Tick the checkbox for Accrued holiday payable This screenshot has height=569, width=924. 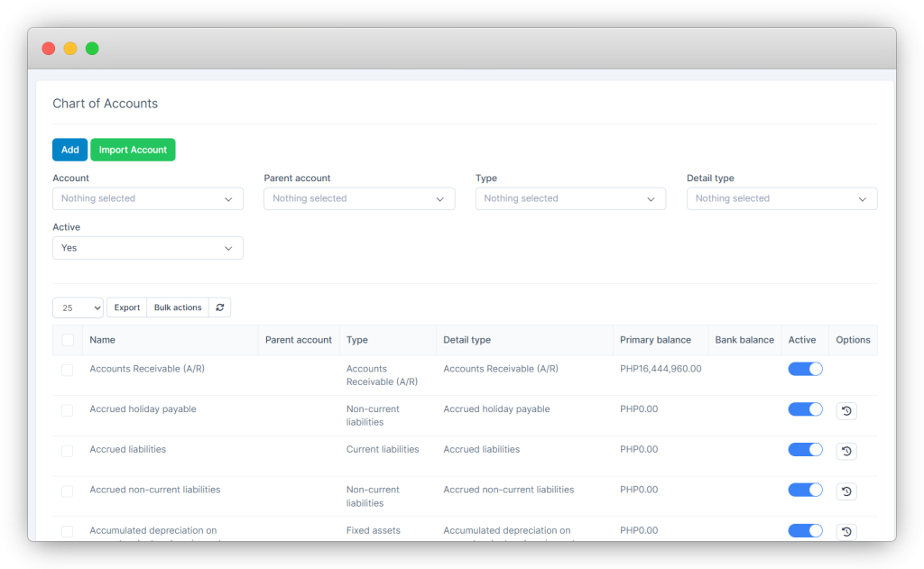coord(68,410)
